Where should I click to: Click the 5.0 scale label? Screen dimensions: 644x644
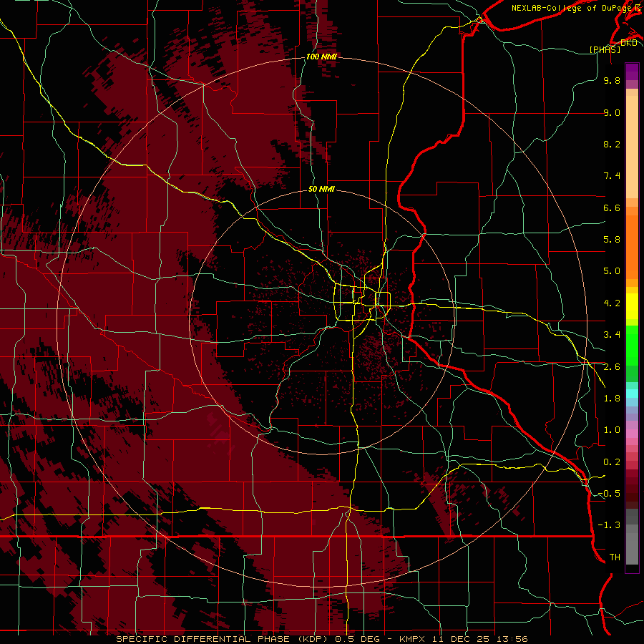(x=612, y=271)
